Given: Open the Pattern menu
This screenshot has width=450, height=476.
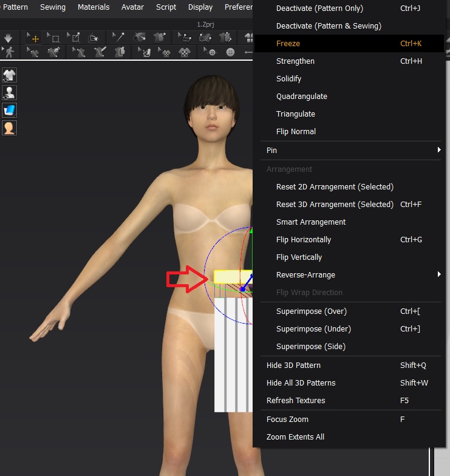Looking at the screenshot, I should [15, 7].
